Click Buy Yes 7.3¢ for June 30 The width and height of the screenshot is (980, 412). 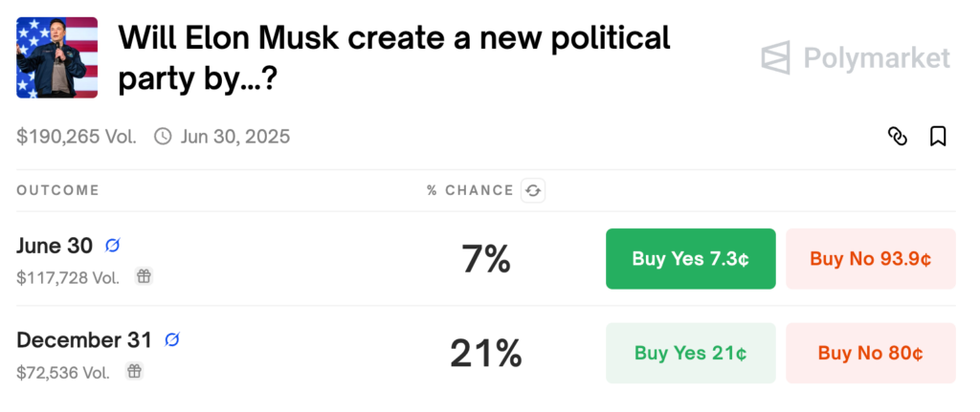pos(691,258)
